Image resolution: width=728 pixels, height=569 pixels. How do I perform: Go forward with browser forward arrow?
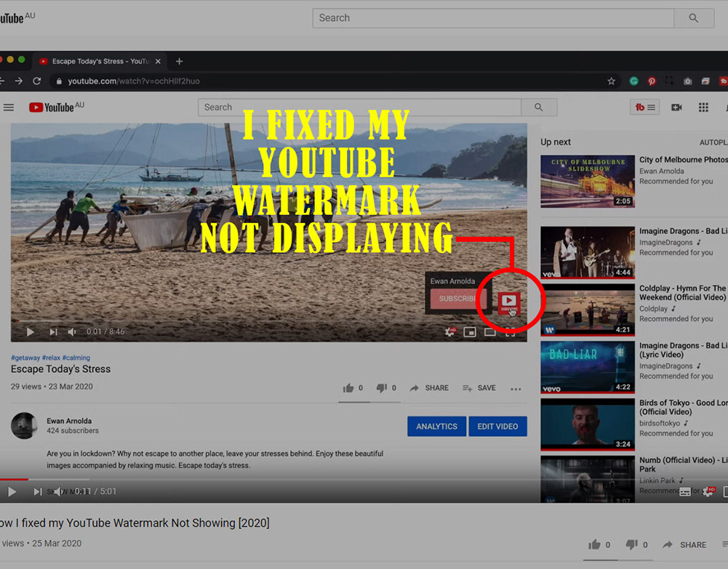pyautogui.click(x=19, y=81)
